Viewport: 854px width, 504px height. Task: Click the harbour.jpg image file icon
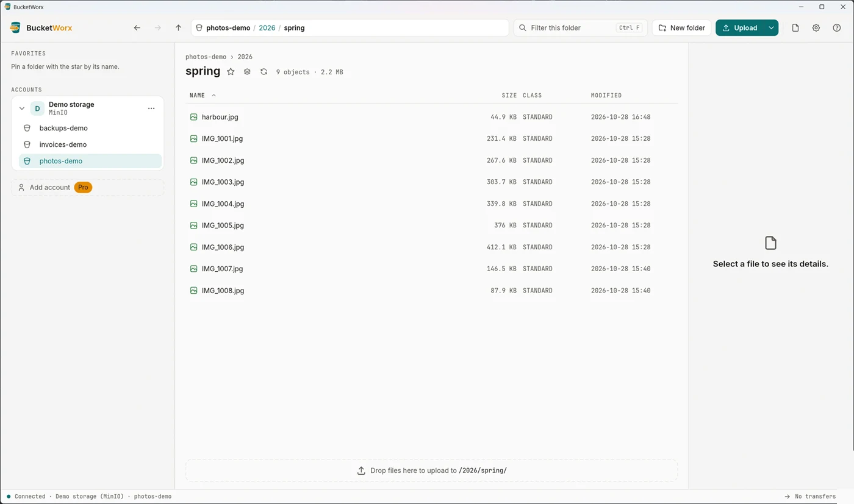click(x=193, y=117)
